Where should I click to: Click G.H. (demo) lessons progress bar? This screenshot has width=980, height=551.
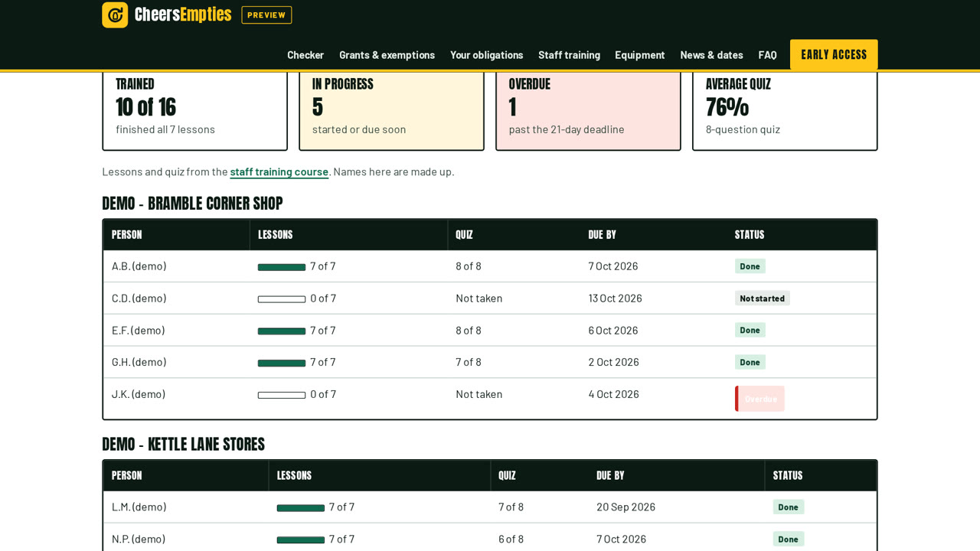282,363
